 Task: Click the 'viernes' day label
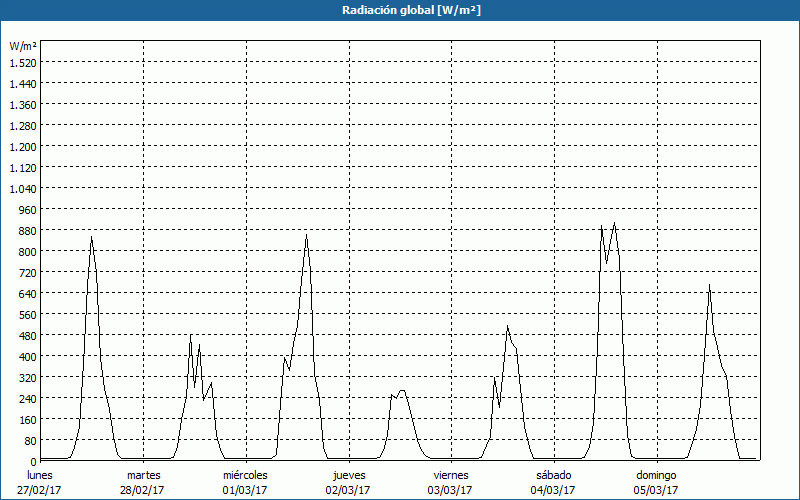(x=451, y=475)
